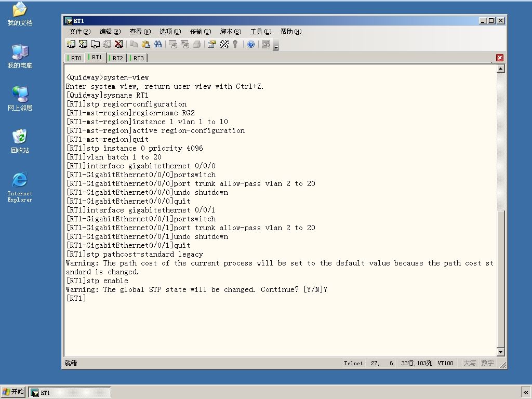Click 33行,103列 status bar entry
Image resolution: width=532 pixels, height=399 pixels.
417,363
